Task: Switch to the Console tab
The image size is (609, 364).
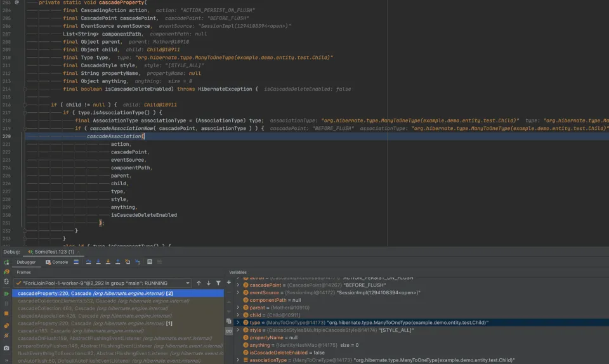Action: coord(56,263)
